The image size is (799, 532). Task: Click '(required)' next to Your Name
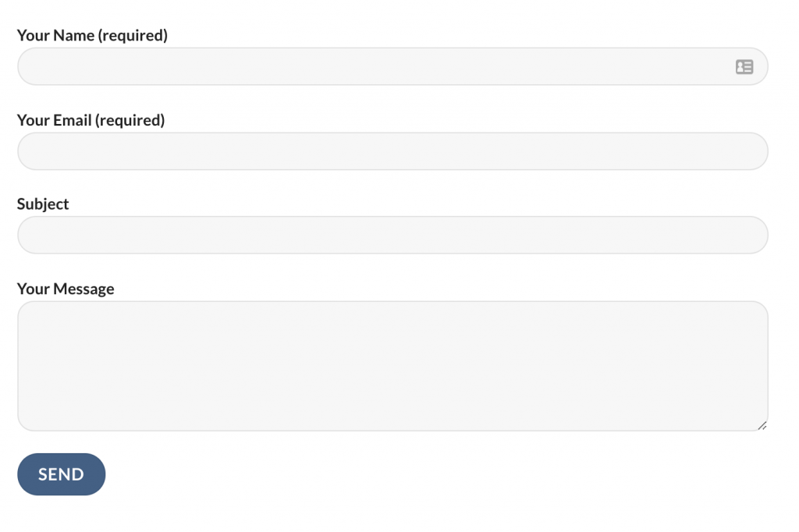[133, 36]
